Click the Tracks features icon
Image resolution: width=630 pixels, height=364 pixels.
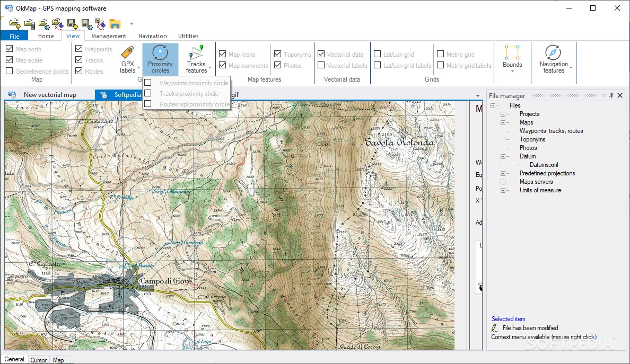(196, 52)
